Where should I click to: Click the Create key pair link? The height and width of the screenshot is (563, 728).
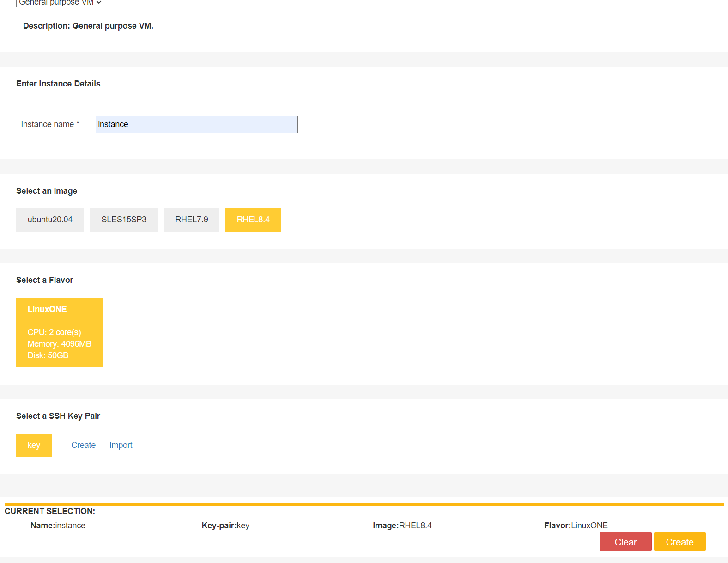pyautogui.click(x=84, y=445)
